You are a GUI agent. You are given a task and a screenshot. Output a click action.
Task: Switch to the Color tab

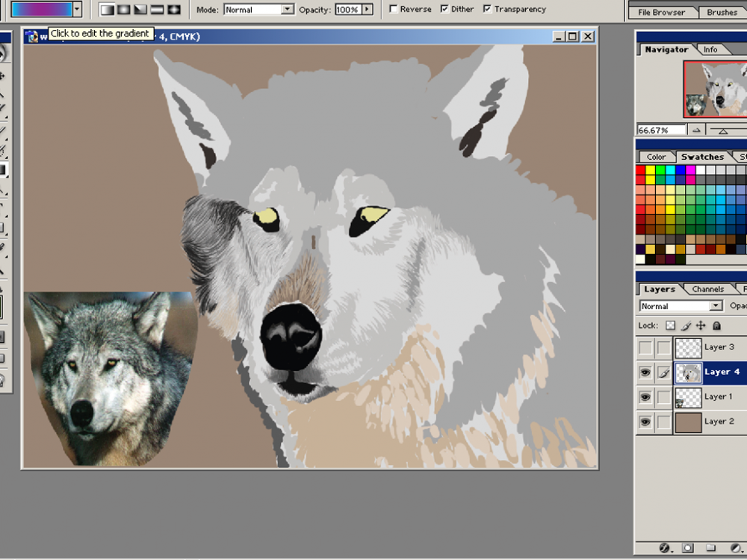pyautogui.click(x=656, y=157)
